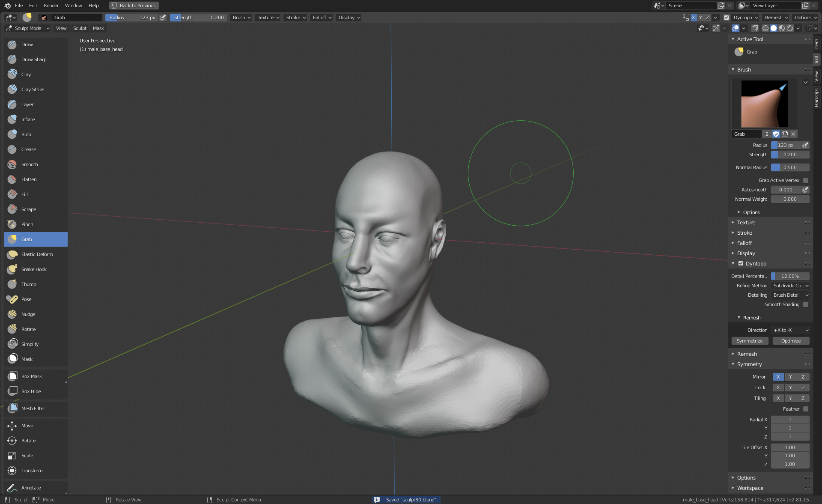Select the Clay Strips brush
Image resolution: width=822 pixels, height=504 pixels.
click(33, 89)
